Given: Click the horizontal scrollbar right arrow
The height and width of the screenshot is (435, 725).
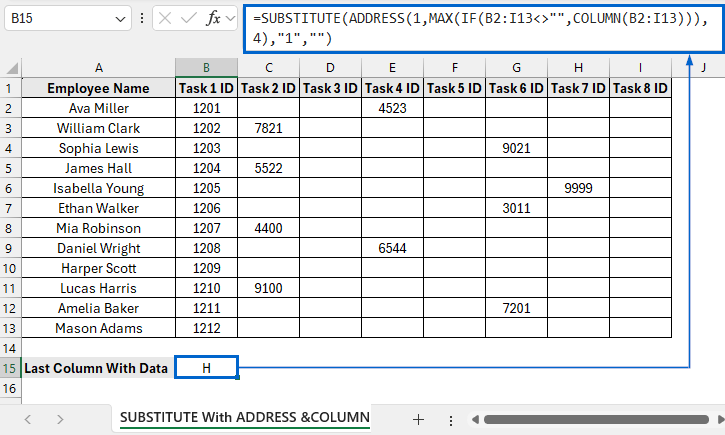Looking at the screenshot, I should pos(716,419).
